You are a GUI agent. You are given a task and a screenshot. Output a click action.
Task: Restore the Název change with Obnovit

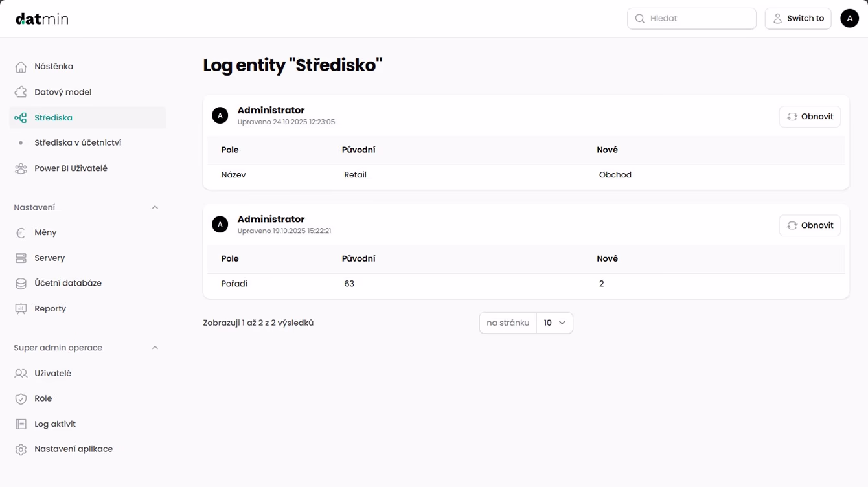810,117
